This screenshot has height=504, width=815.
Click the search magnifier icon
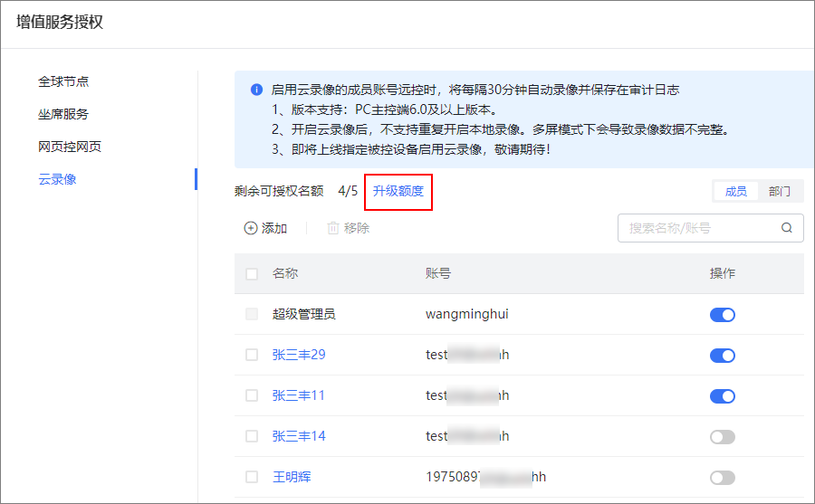787,228
